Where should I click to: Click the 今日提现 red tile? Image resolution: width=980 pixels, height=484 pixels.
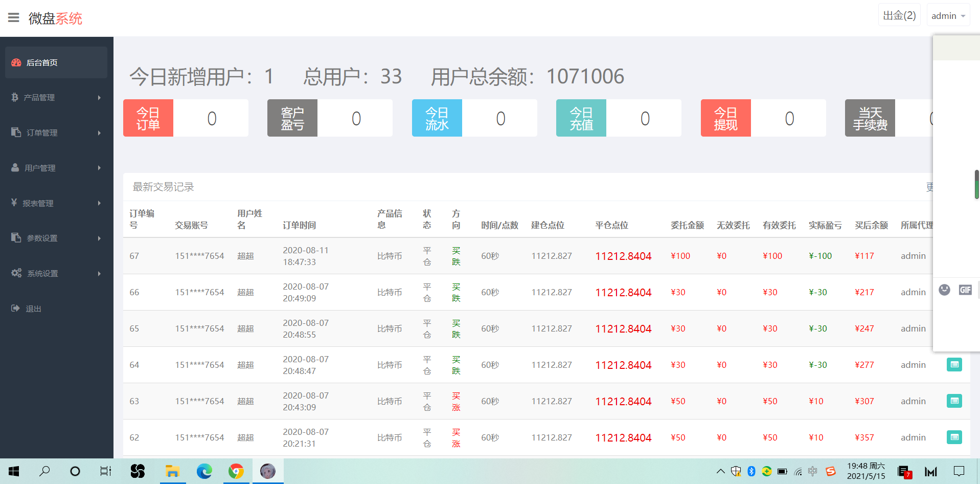pyautogui.click(x=726, y=118)
